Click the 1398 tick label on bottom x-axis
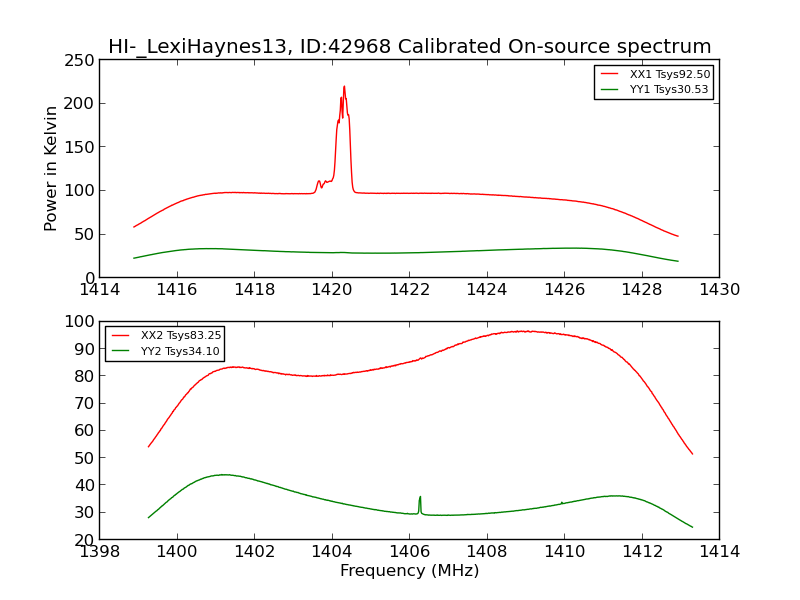Image resolution: width=800 pixels, height=600 pixels. pyautogui.click(x=100, y=552)
